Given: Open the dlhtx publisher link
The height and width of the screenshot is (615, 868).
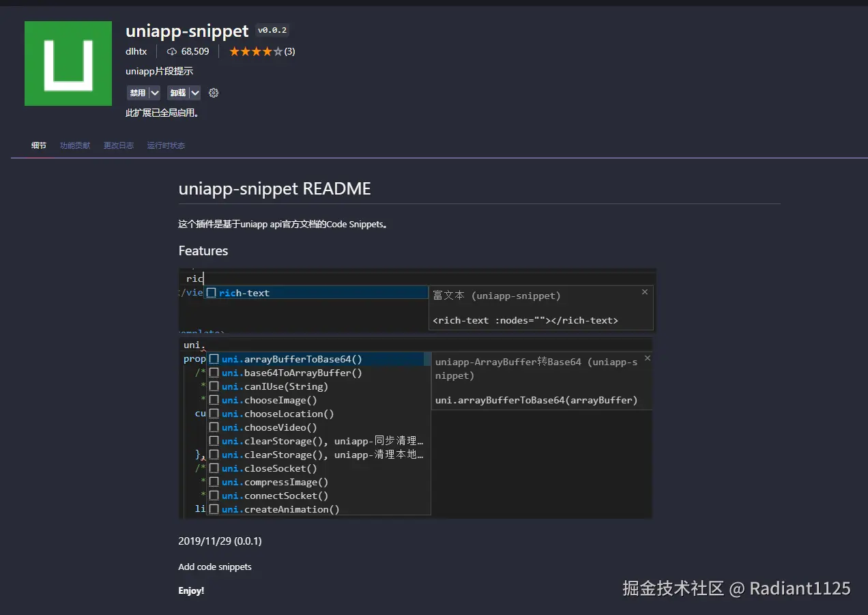Looking at the screenshot, I should pos(136,52).
